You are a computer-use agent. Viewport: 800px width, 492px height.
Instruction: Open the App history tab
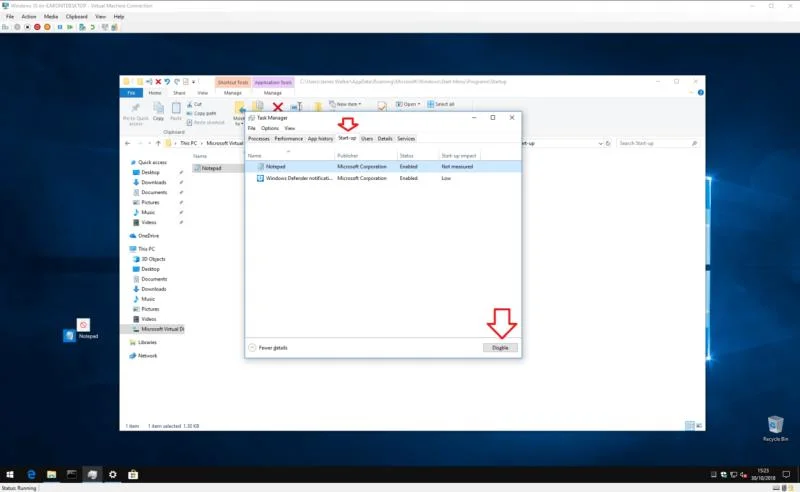(x=320, y=139)
